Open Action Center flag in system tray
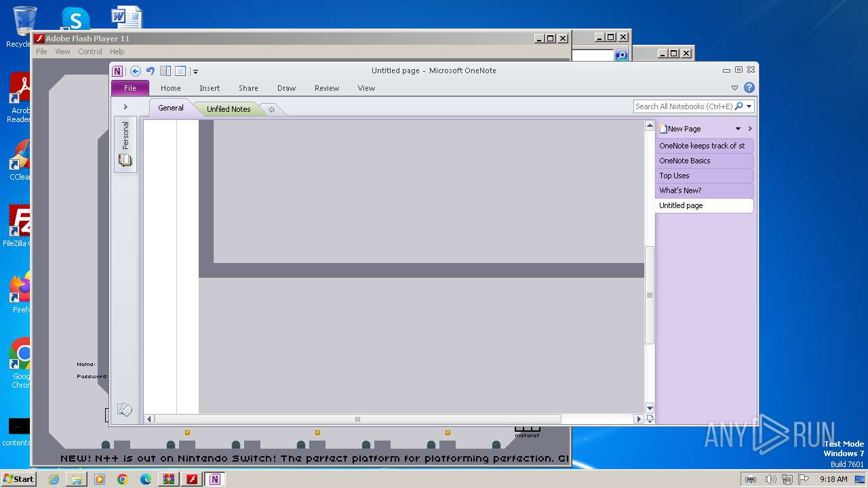This screenshot has width=868, height=488. [x=804, y=479]
